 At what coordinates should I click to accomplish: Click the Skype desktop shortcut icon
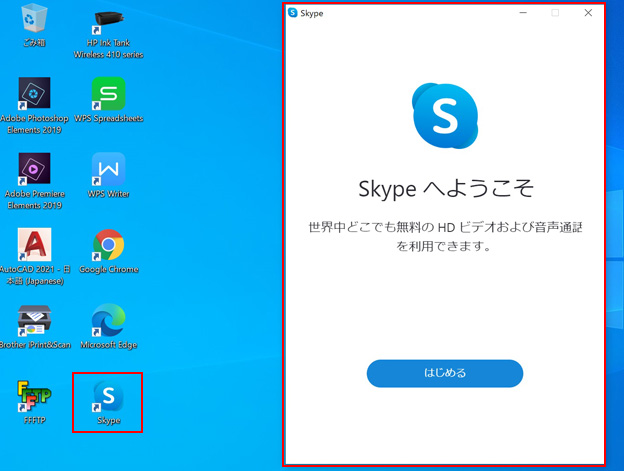coord(108,397)
